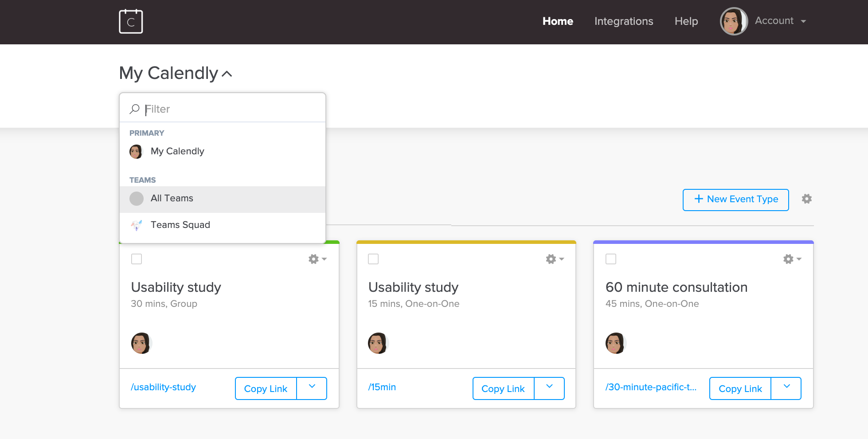
Task: Switch to the Integrations tab
Action: 623,21
